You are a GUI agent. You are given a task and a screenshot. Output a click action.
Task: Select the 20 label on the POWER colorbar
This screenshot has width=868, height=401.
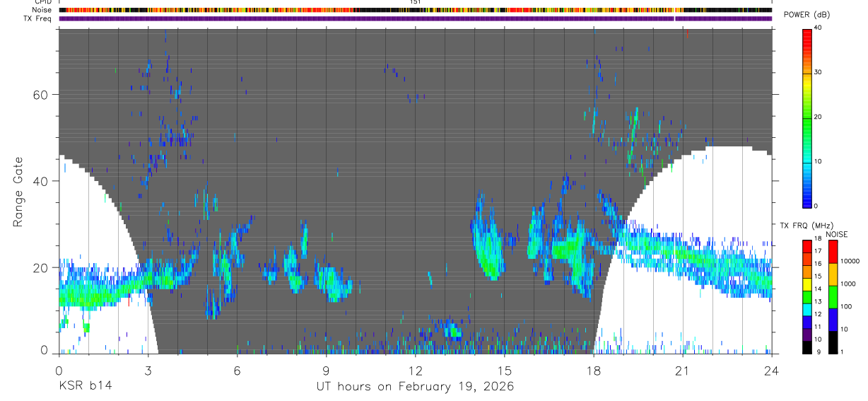tap(819, 117)
